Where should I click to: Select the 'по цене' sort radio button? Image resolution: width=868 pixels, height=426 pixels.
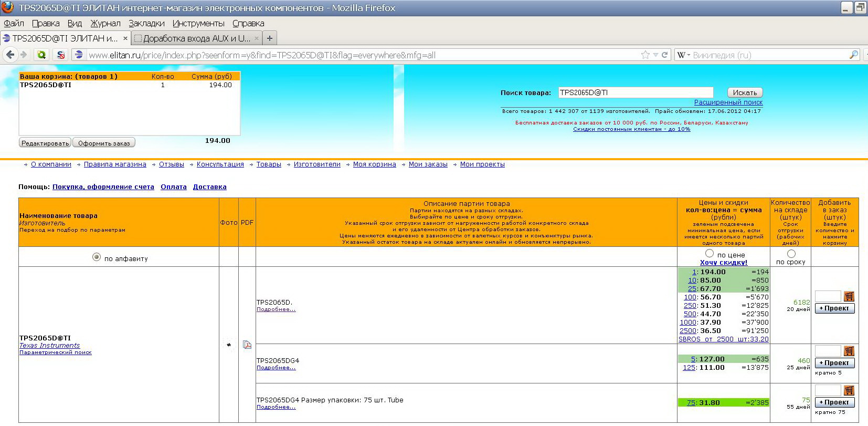pos(710,253)
